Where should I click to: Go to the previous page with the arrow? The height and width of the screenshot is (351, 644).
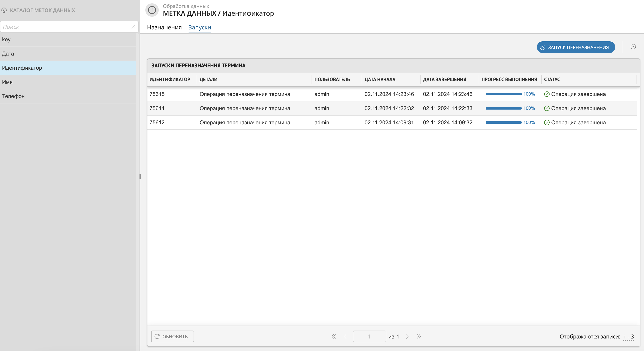pyautogui.click(x=345, y=336)
